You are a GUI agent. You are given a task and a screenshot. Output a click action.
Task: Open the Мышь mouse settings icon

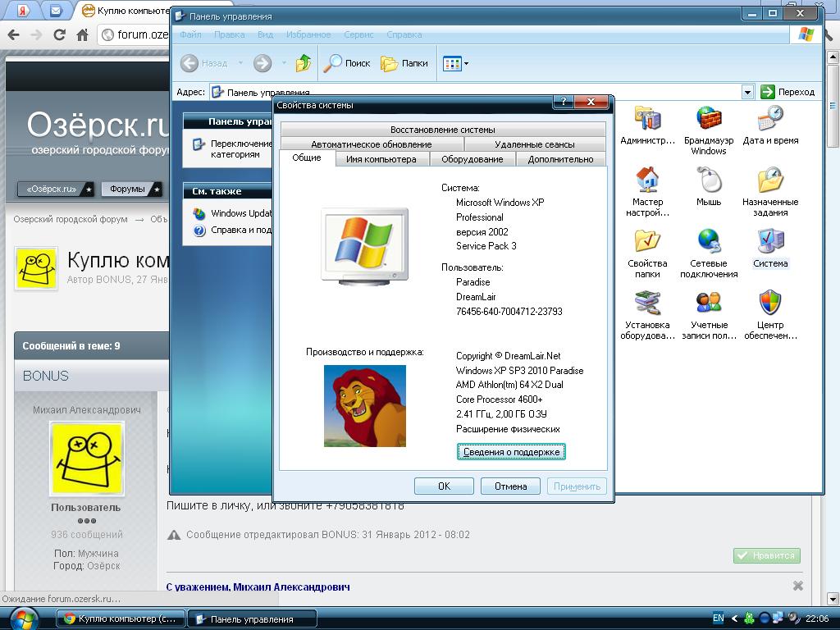point(708,186)
